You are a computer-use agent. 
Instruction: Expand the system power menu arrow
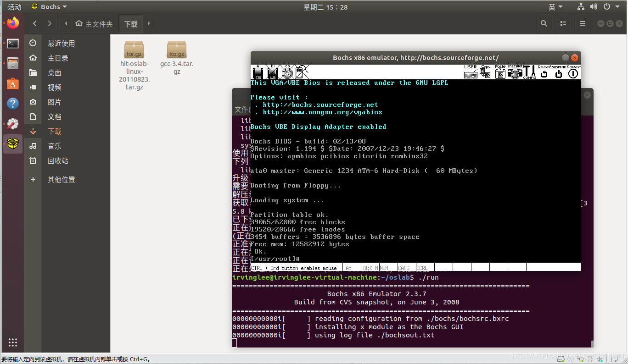point(618,7)
